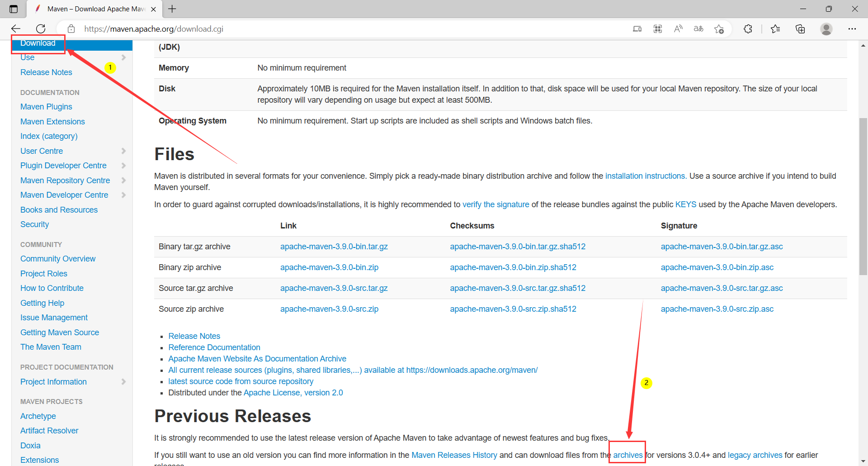The width and height of the screenshot is (868, 466).
Task: Open Books and Resources link
Action: [x=59, y=210]
